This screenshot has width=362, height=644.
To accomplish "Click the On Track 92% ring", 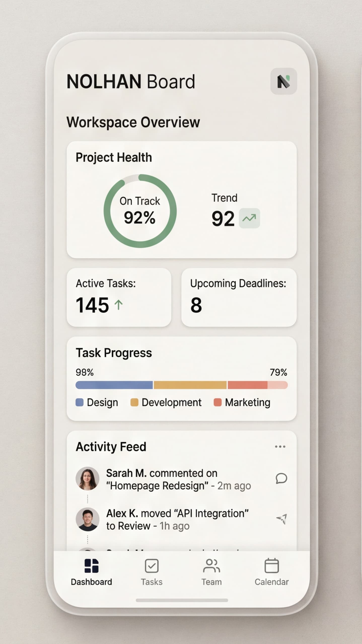I will click(x=140, y=212).
